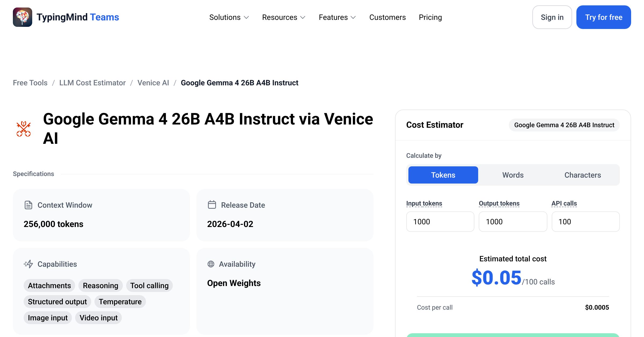644x337 pixels.
Task: Open the Customers page
Action: 387,17
